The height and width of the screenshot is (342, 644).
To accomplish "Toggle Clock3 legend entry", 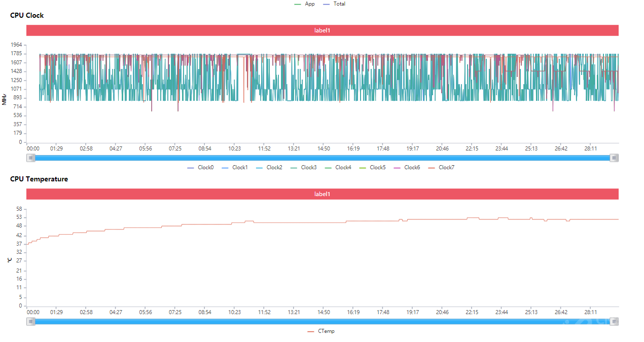I will point(304,168).
